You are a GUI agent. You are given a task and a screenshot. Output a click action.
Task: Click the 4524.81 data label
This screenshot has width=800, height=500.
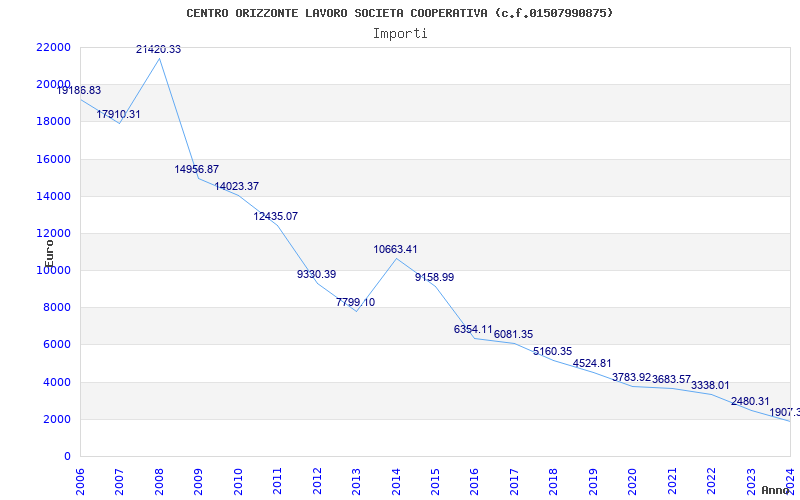point(592,364)
